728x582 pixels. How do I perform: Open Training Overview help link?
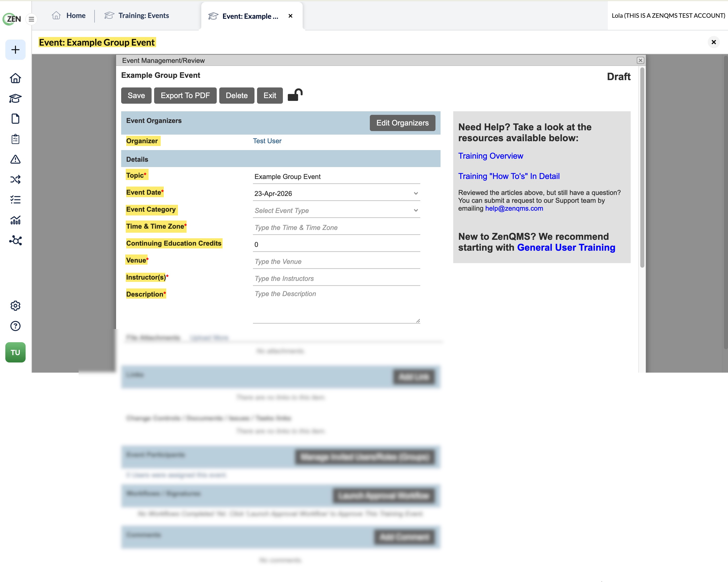pyautogui.click(x=490, y=156)
